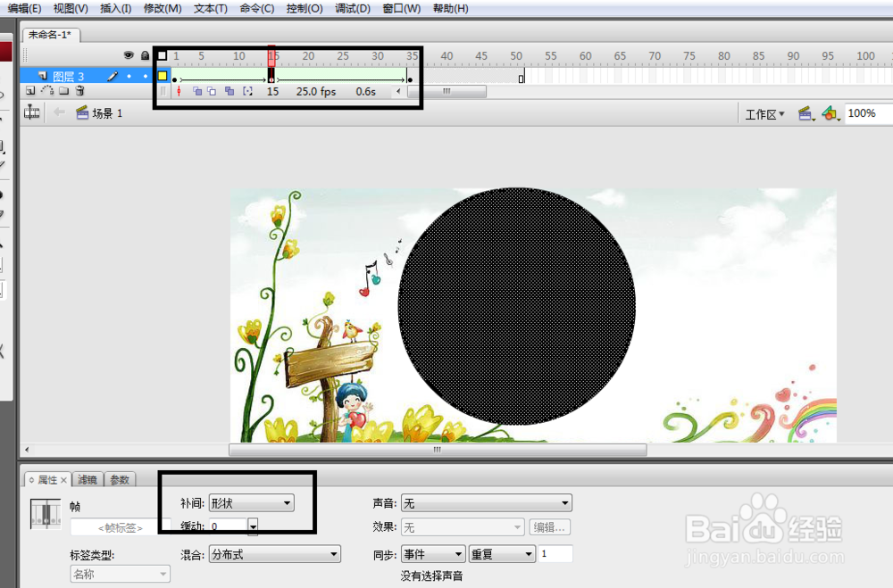Click the 100% zoom field
This screenshot has height=588, width=893.
868,113
